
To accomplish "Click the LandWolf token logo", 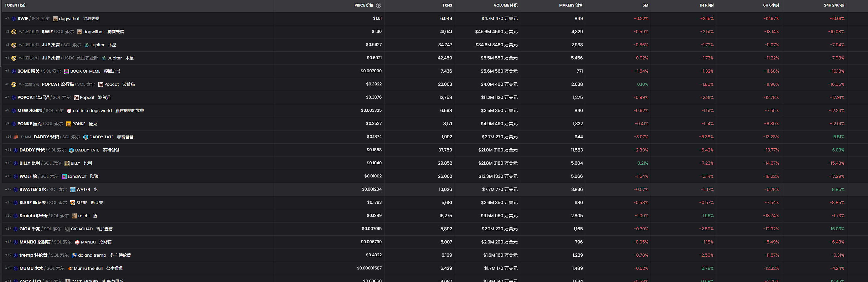I will point(64,177).
